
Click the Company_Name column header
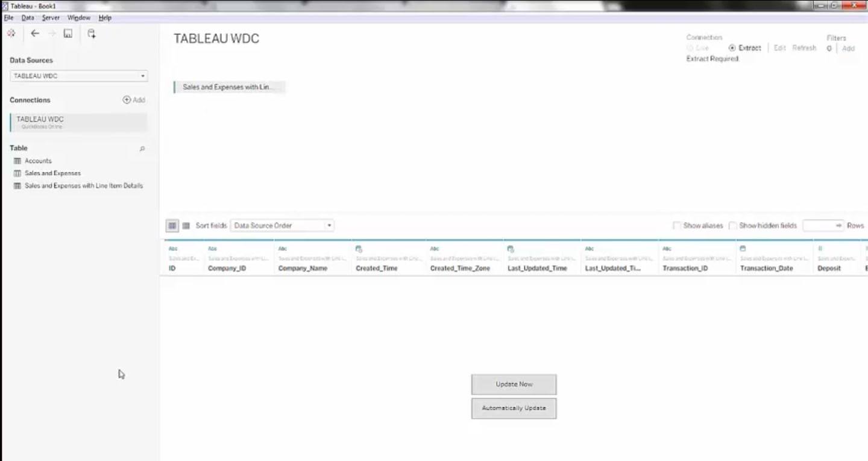point(303,269)
